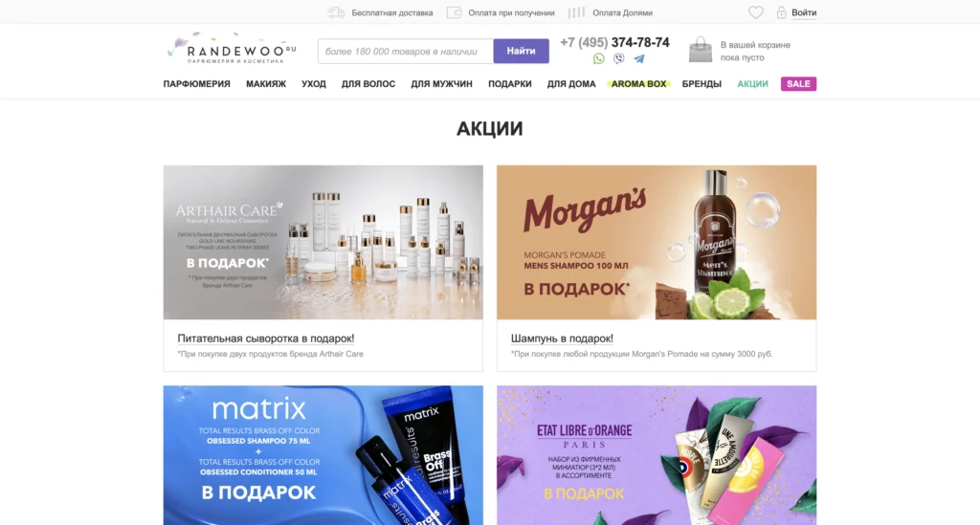This screenshot has width=980, height=525.
Task: Open the Morgan's shampoo promo banner
Action: [x=657, y=242]
